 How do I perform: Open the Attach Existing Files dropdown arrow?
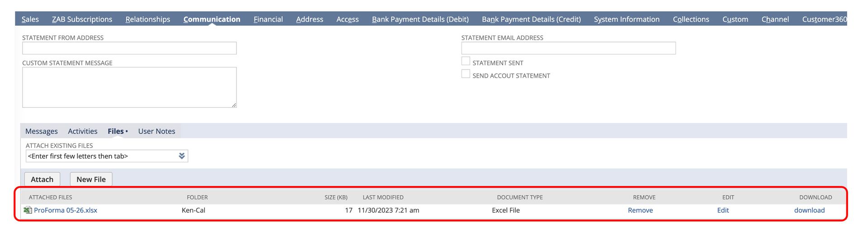[181, 156]
